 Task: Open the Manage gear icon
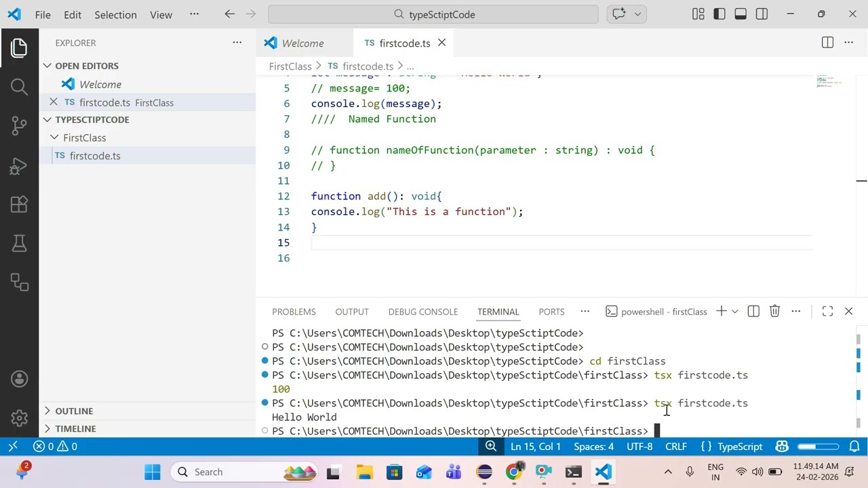(x=19, y=418)
